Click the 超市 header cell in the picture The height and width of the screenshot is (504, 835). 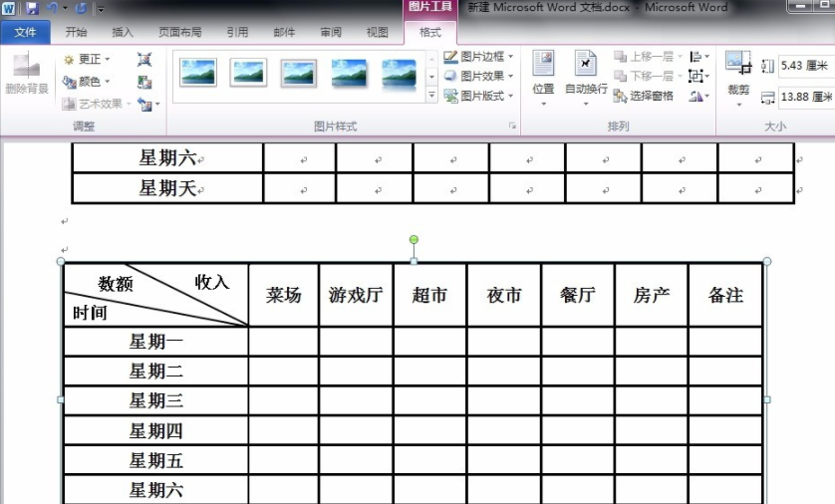coord(429,295)
